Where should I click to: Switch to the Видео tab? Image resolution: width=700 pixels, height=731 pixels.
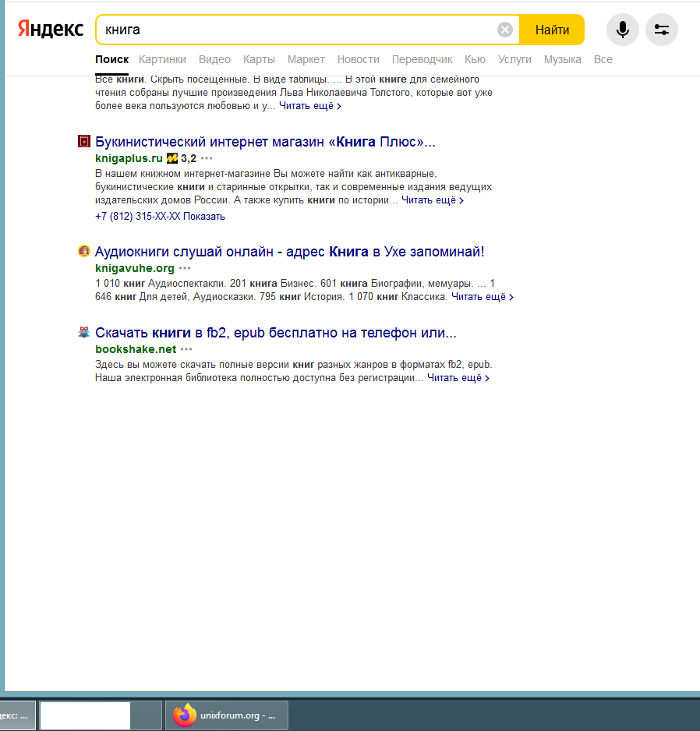(214, 60)
